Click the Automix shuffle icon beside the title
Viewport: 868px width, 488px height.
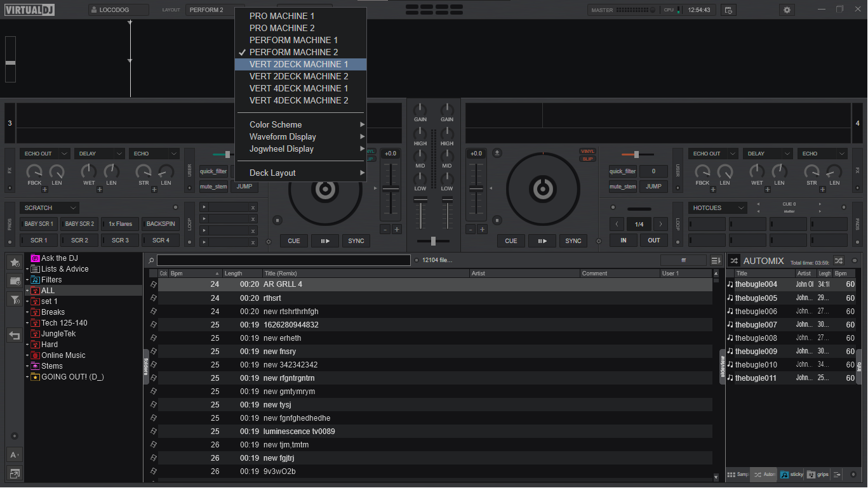(x=734, y=261)
